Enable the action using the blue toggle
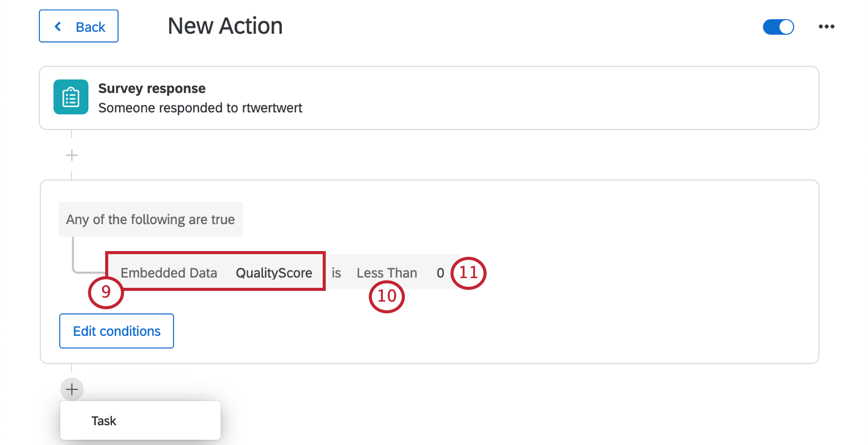Image resolution: width=868 pixels, height=445 pixels. [778, 27]
